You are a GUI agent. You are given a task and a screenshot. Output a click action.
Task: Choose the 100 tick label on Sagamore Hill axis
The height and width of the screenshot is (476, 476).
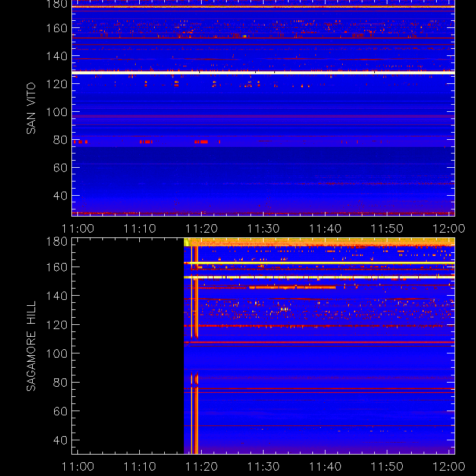(x=57, y=353)
